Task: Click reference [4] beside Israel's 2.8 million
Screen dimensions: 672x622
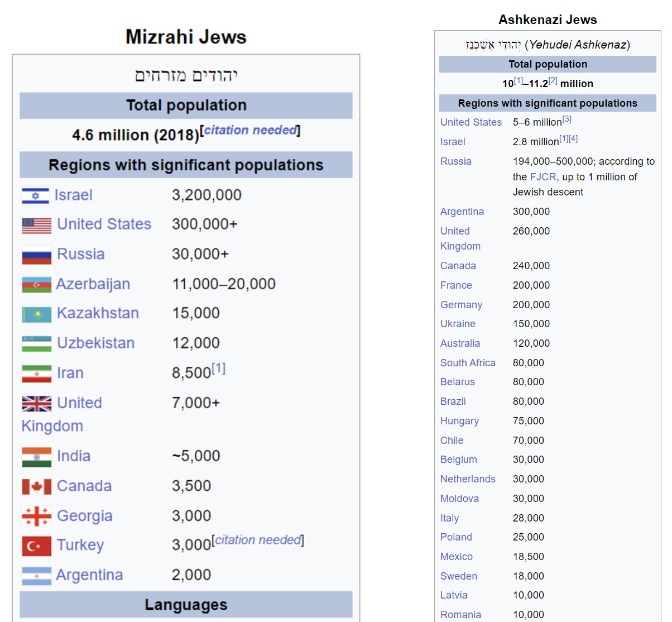Action: click(573, 138)
